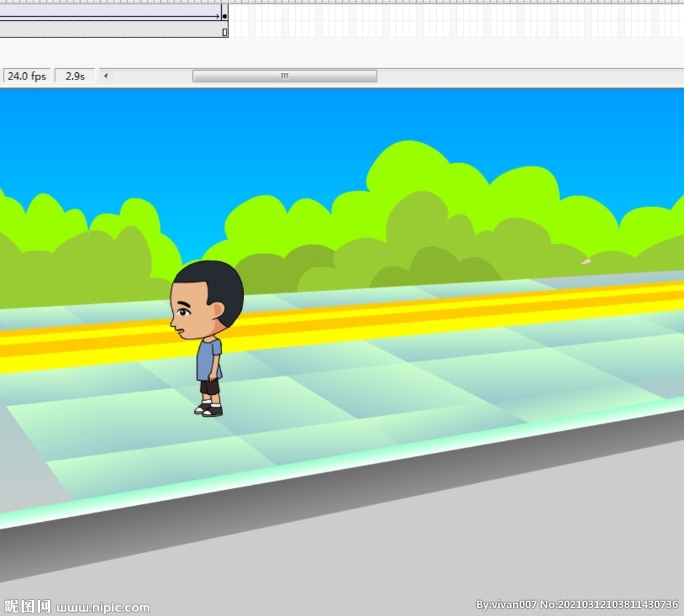Click the timeline scrollbar left arrow
This screenshot has height=616, width=684.
point(106,76)
